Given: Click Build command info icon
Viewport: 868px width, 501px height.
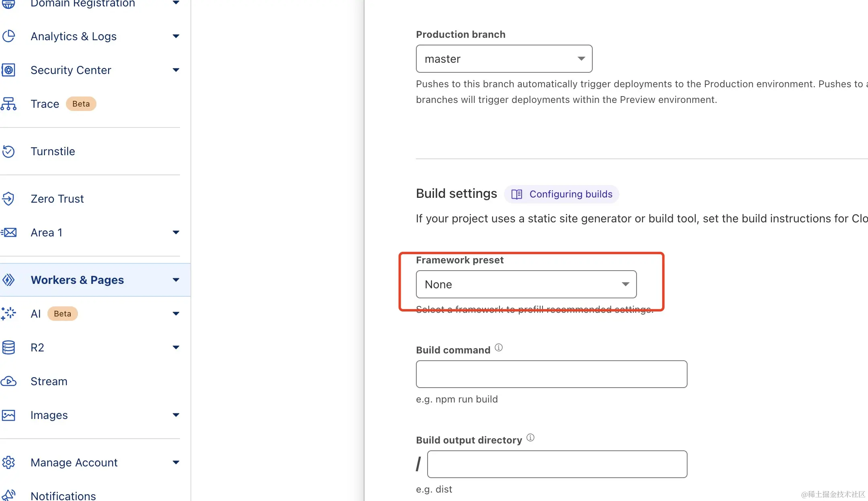Looking at the screenshot, I should pyautogui.click(x=499, y=347).
